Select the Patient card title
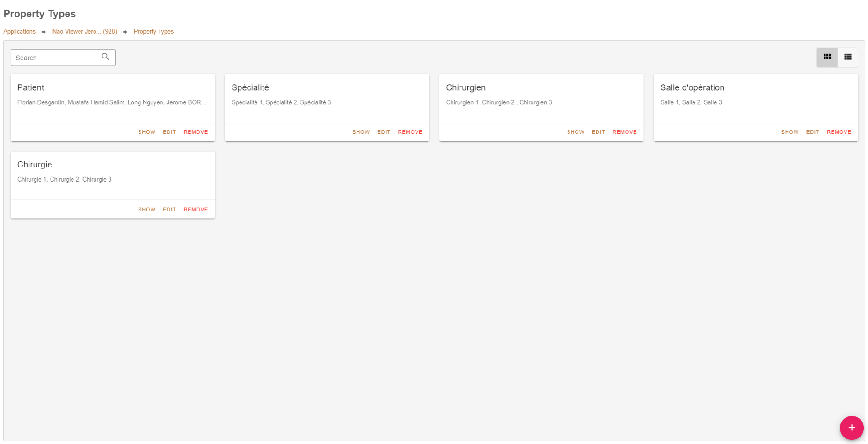This screenshot has height=444, width=868. click(30, 87)
